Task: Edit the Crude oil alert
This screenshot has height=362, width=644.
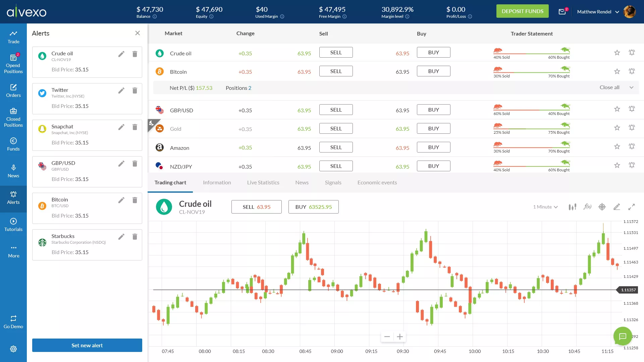Action: (121, 54)
